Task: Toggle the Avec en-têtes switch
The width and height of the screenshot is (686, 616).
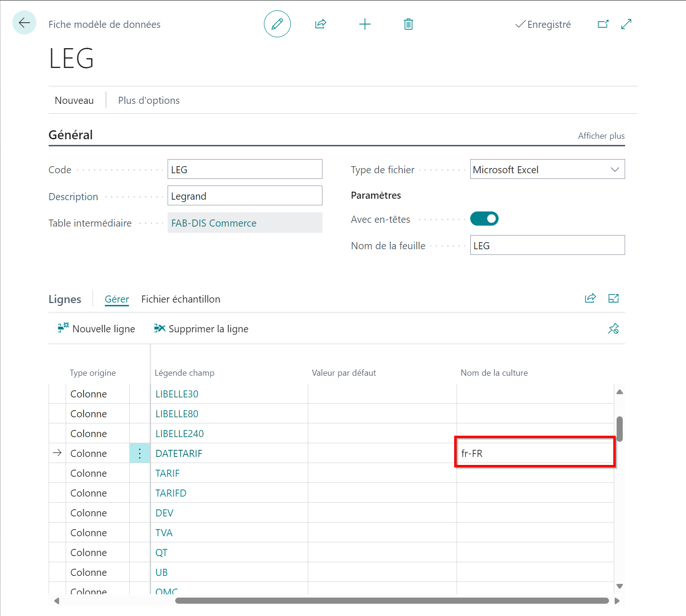Action: (484, 219)
